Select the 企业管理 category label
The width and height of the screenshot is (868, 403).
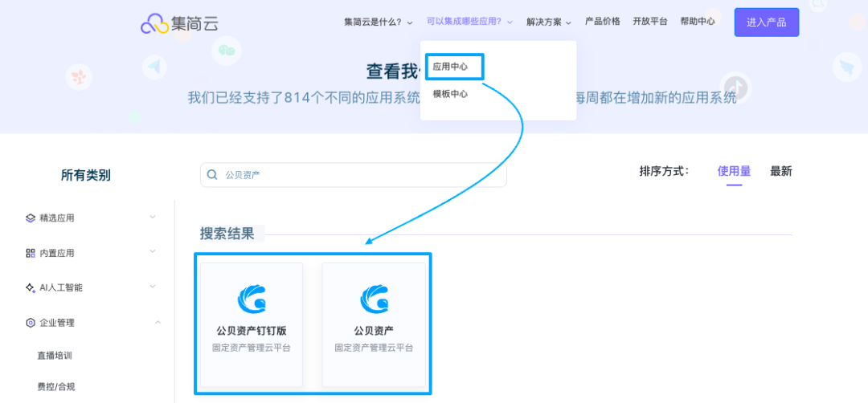click(x=57, y=323)
